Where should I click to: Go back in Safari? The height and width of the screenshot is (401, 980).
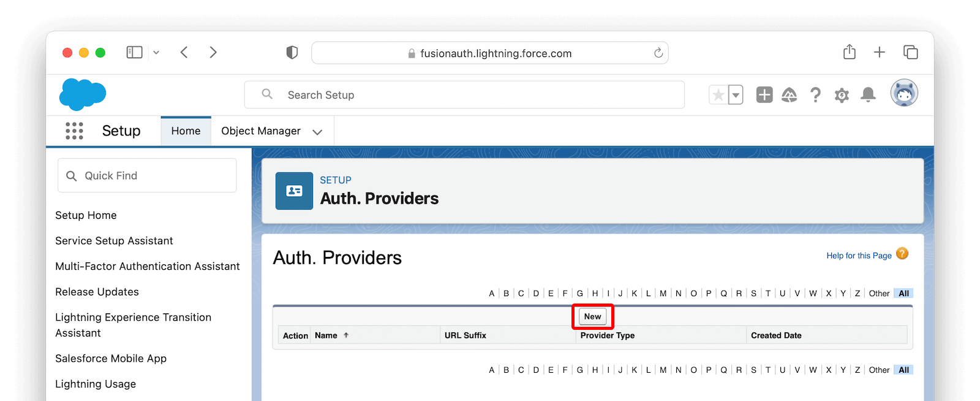184,52
